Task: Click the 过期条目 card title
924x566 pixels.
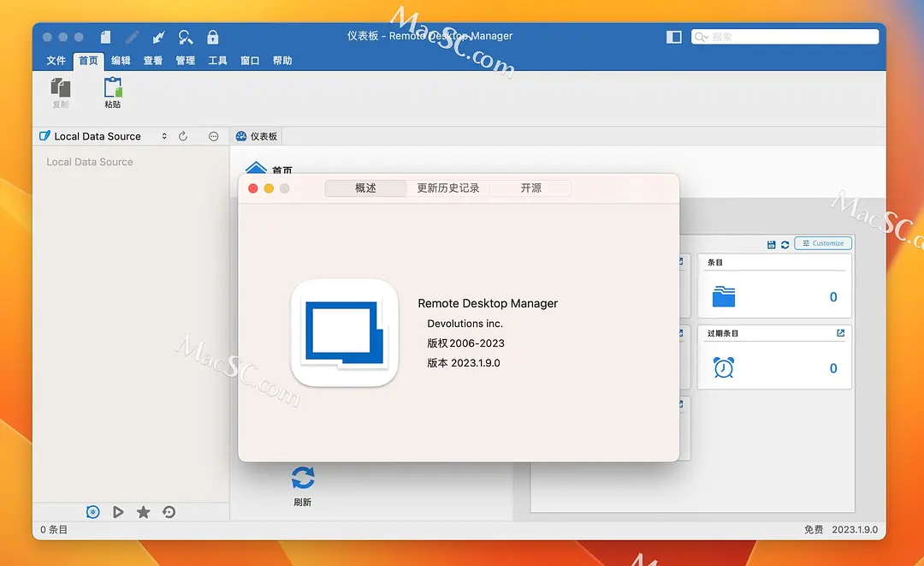Action: pyautogui.click(x=722, y=333)
